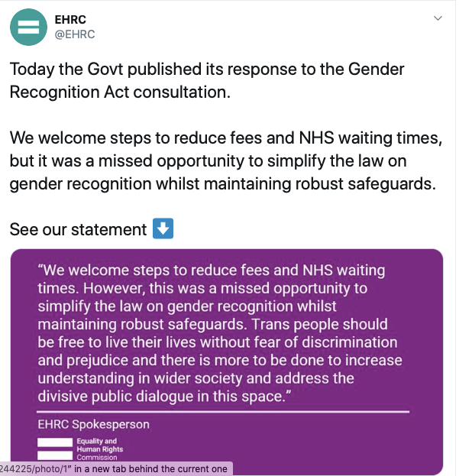Open the EHRC display name link
Screen dimensions: 459x476
click(71, 19)
